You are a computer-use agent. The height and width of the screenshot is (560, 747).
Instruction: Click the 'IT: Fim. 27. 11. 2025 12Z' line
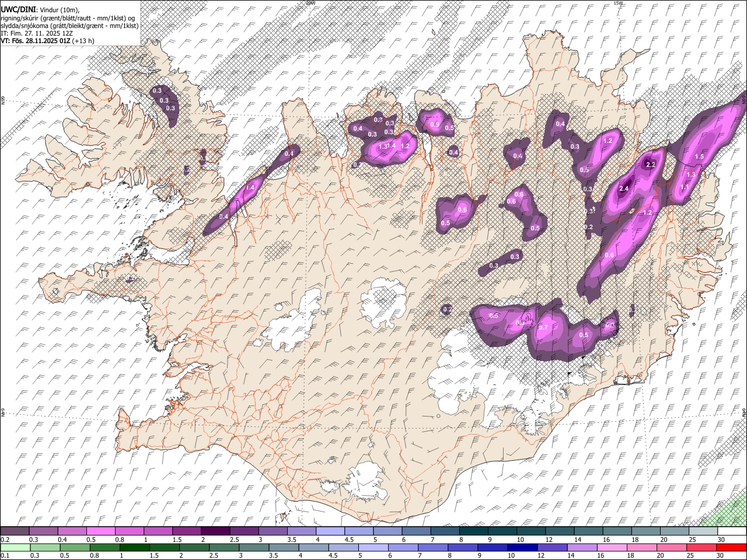[x=37, y=33]
